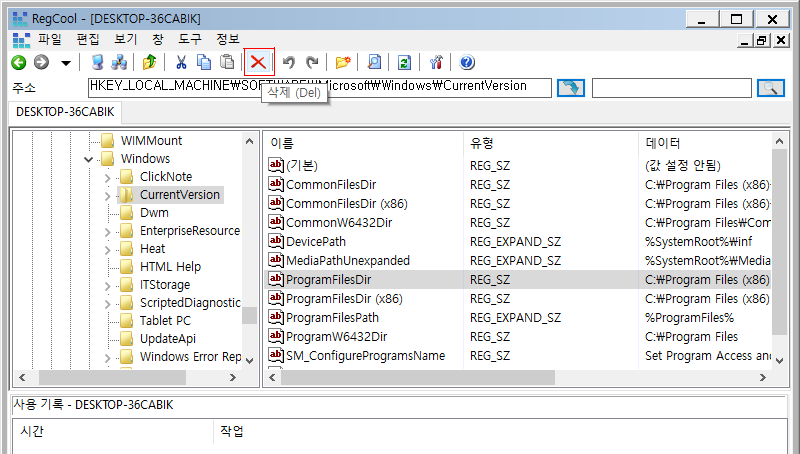800x454 pixels.
Task: Expand the EnterpriseResource tree node
Action: coord(107,232)
